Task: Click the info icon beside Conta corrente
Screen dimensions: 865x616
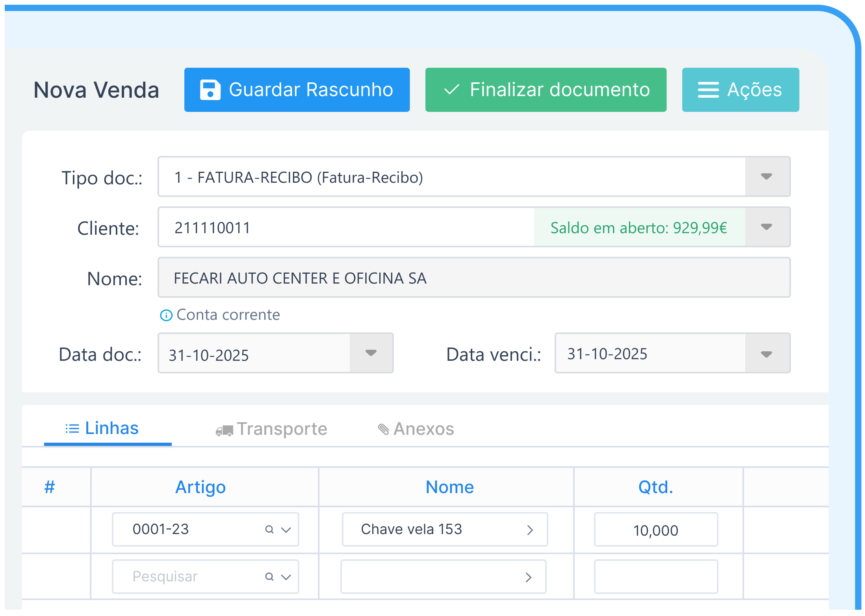Action: click(x=166, y=315)
